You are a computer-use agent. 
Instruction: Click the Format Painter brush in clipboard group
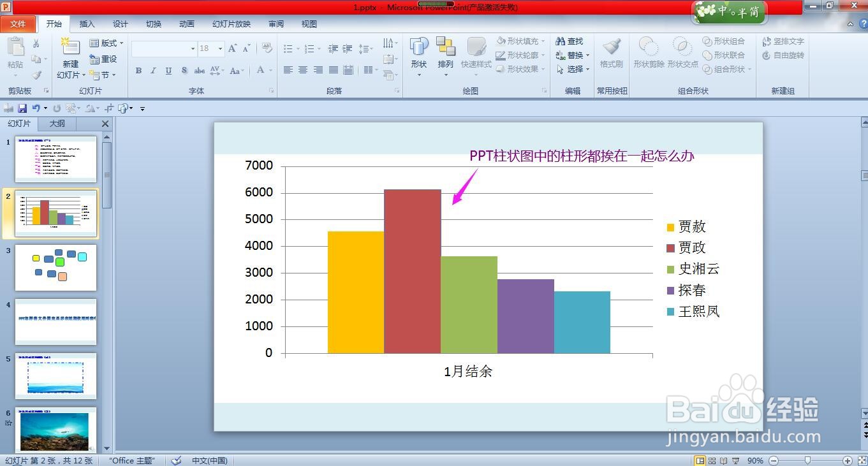(36, 75)
